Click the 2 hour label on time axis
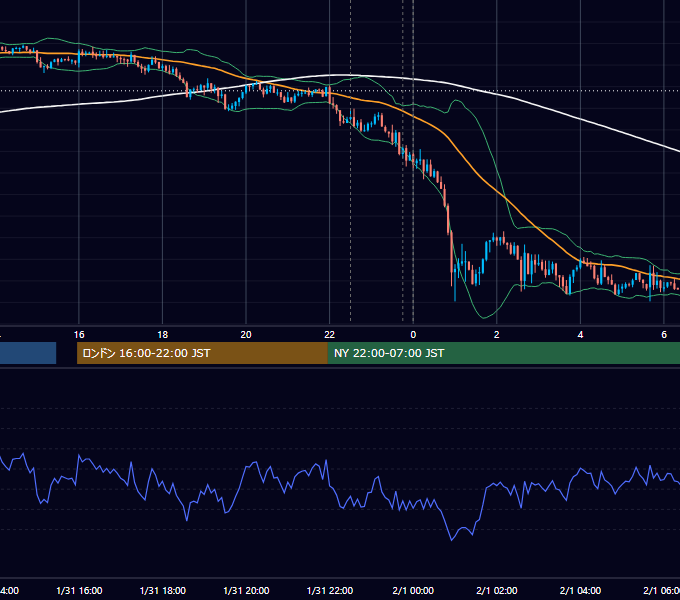This screenshot has width=680, height=600. point(497,335)
